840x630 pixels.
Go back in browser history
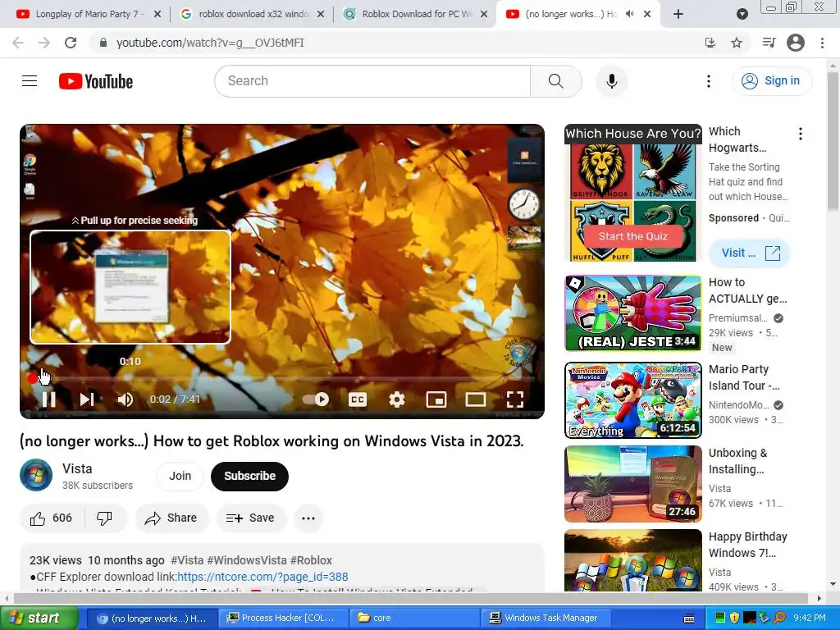coord(18,43)
